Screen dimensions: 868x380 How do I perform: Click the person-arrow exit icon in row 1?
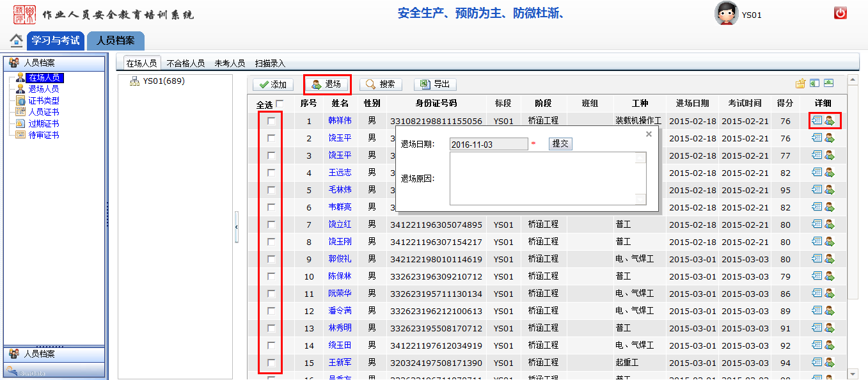[830, 120]
